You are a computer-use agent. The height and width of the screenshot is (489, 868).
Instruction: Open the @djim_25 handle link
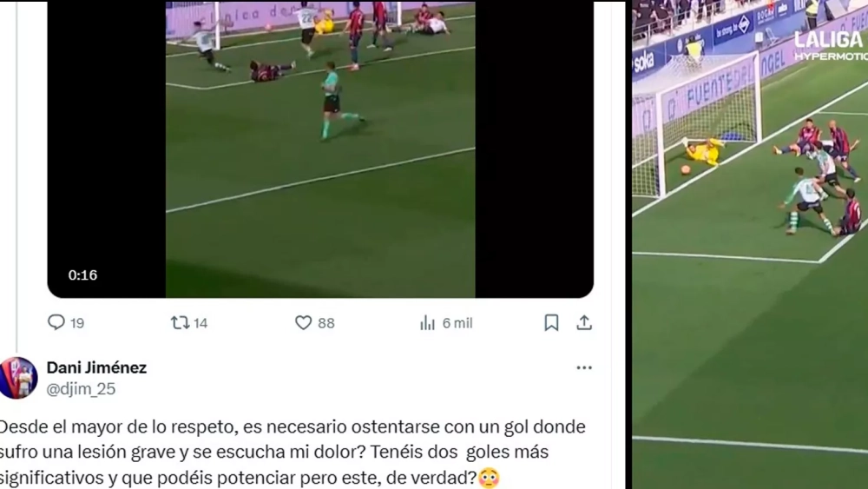pyautogui.click(x=81, y=389)
